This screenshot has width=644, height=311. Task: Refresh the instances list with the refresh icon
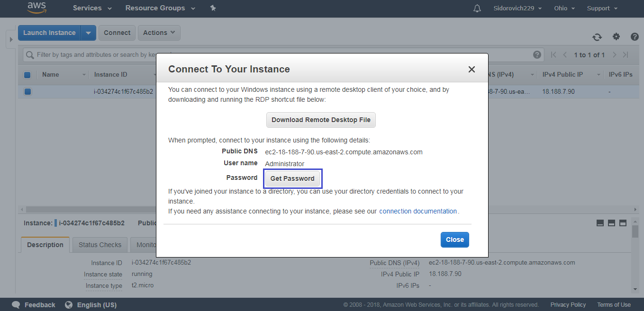(x=597, y=37)
